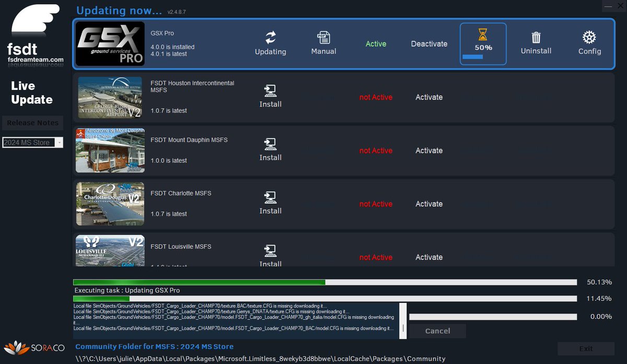Open the GSX Pro Manual document icon
This screenshot has height=364, width=627.
pos(323,38)
